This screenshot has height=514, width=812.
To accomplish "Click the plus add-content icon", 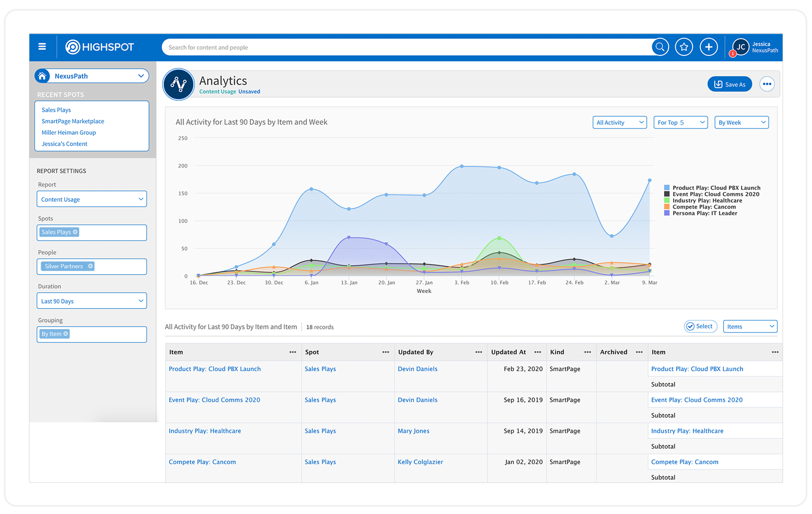I will click(x=708, y=47).
